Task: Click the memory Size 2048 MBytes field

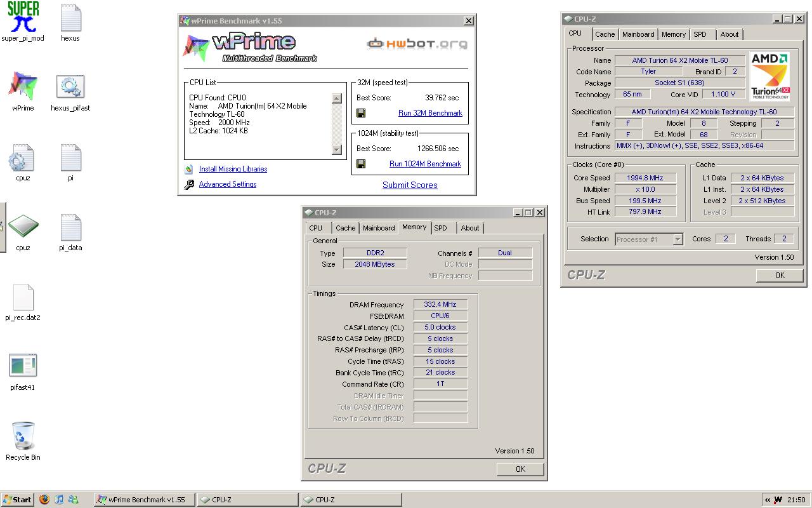Action: pos(375,264)
